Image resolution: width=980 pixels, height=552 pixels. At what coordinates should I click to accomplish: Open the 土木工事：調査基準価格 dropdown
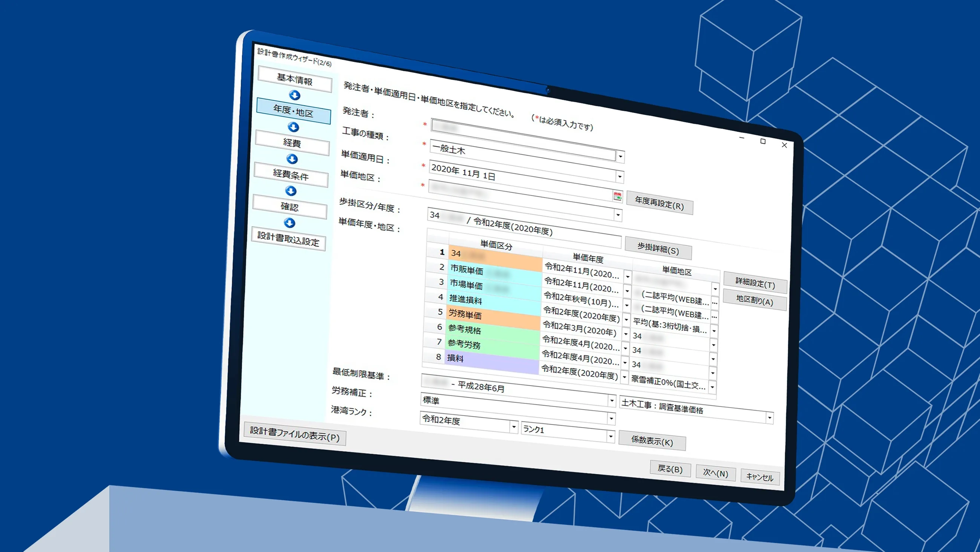click(769, 418)
